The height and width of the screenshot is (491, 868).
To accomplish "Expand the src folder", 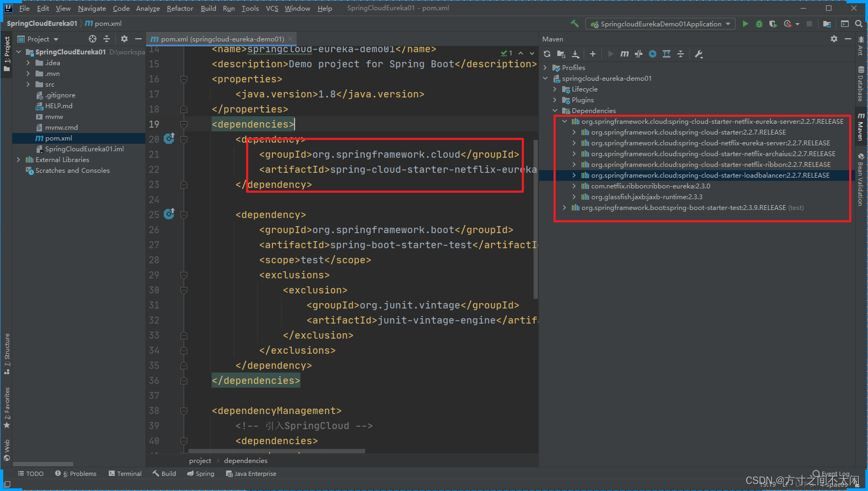I will [28, 85].
